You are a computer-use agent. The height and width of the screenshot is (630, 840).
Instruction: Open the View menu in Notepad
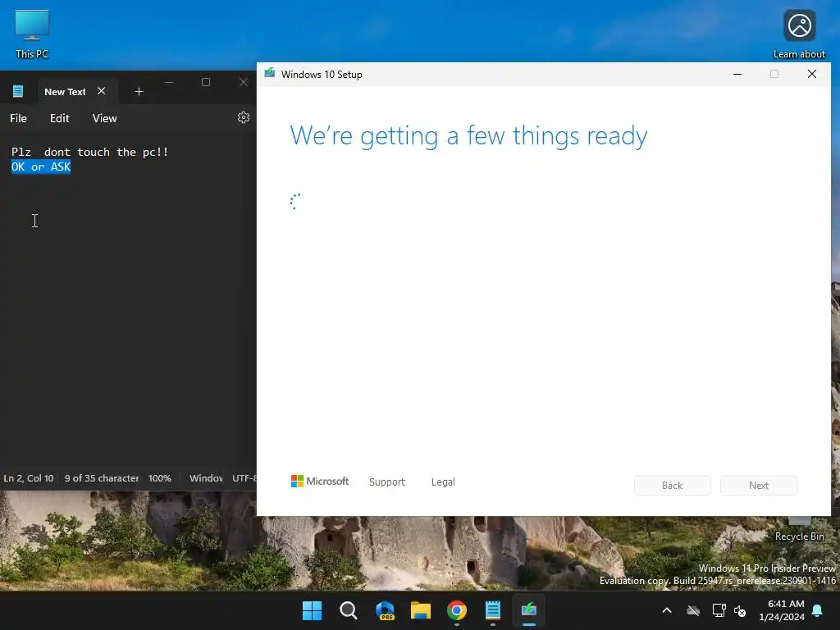pos(104,118)
